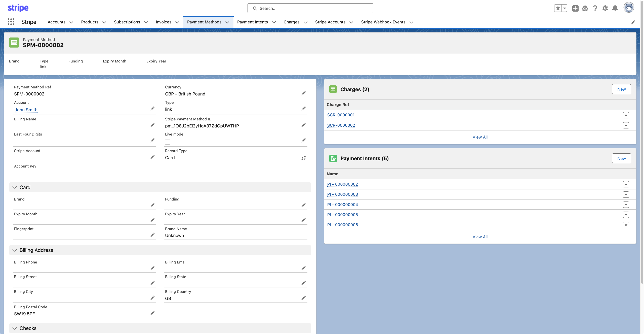The image size is (644, 334).
Task: Collapse the Card section
Action: (15, 187)
